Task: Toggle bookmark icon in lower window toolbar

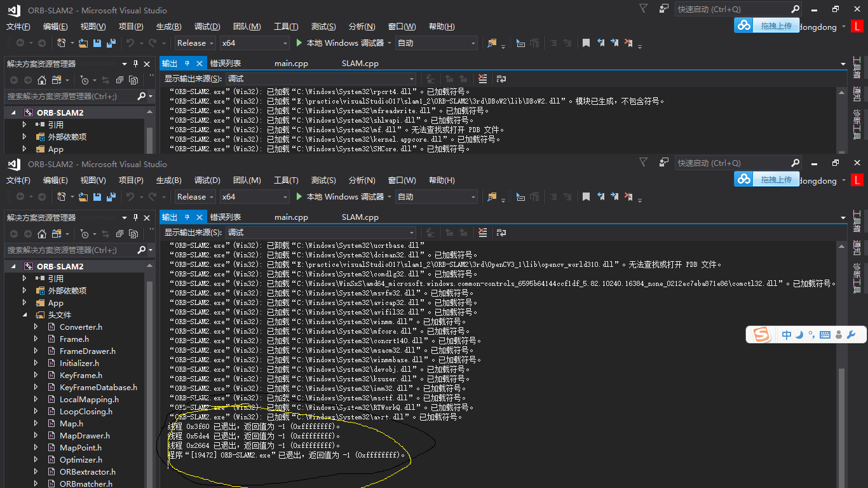Action: (x=586, y=197)
